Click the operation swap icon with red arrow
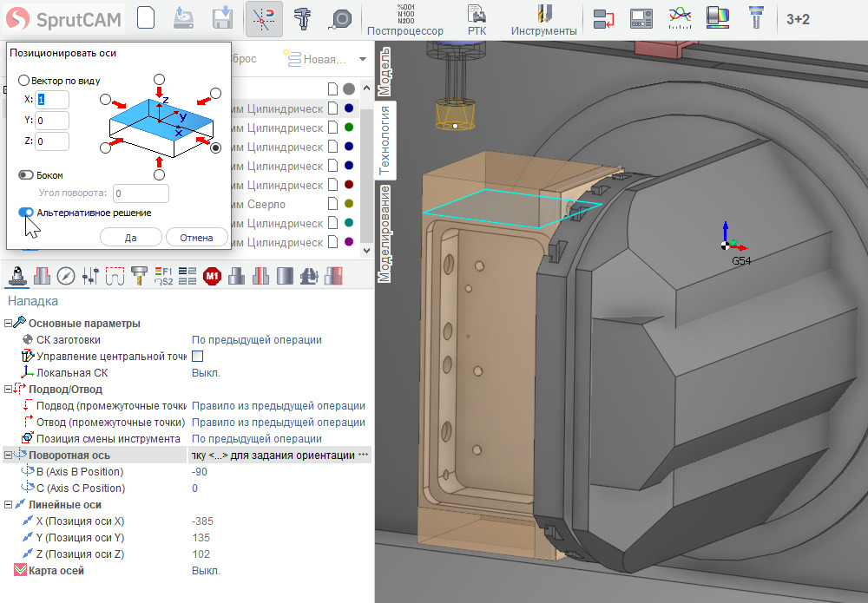This screenshot has height=603, width=868. pos(603,19)
